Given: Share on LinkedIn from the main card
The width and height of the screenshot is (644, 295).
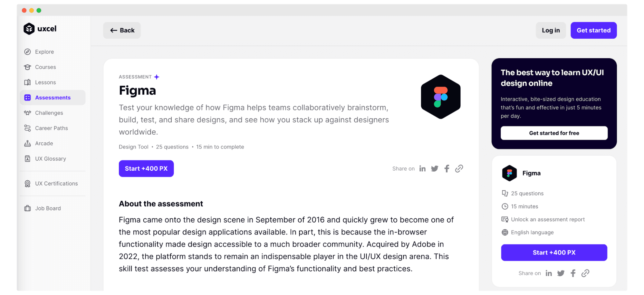Looking at the screenshot, I should coord(422,169).
